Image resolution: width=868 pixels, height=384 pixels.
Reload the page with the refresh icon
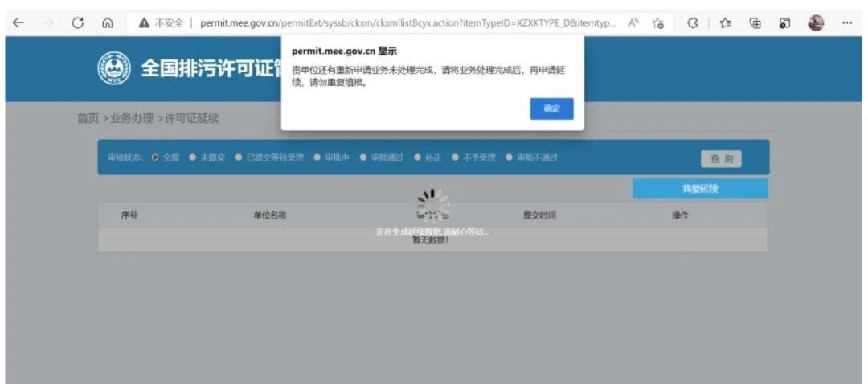click(x=78, y=23)
